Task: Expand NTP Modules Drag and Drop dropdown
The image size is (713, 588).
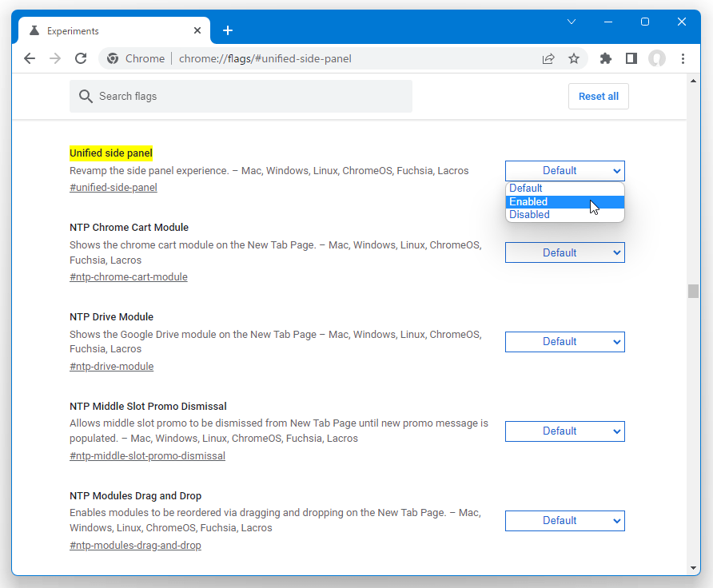Action: (565, 521)
